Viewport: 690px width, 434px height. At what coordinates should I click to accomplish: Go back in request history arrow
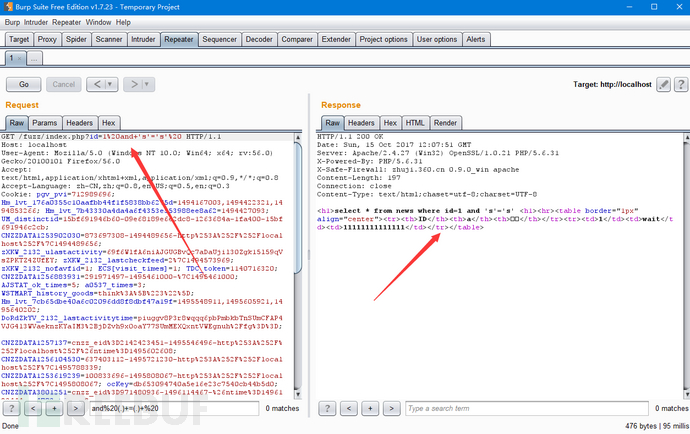tap(97, 84)
